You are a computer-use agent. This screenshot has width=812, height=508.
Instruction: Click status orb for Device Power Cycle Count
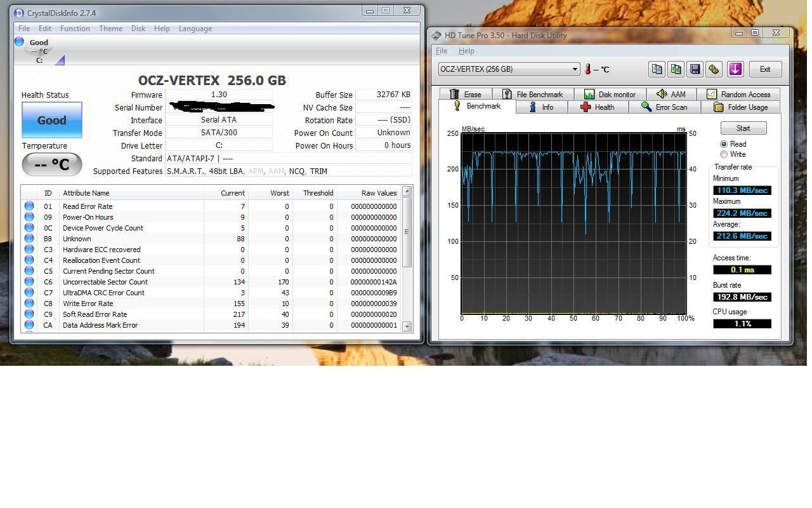[x=29, y=228]
